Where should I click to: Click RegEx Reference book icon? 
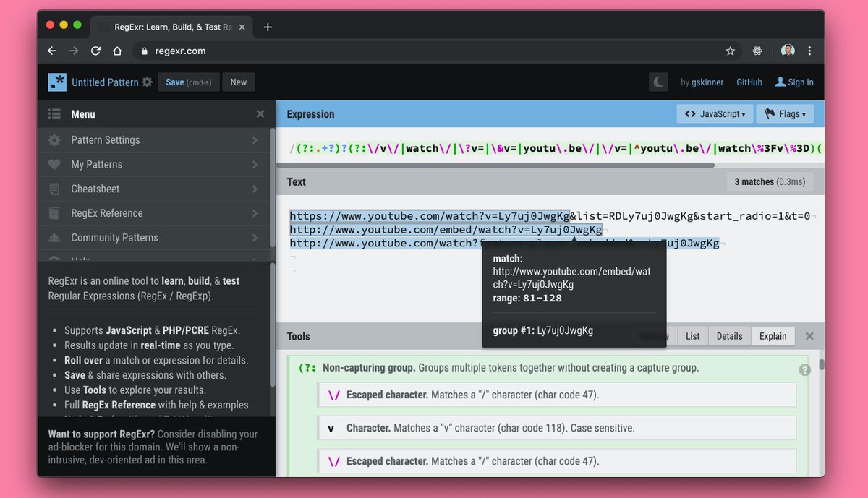coord(54,213)
